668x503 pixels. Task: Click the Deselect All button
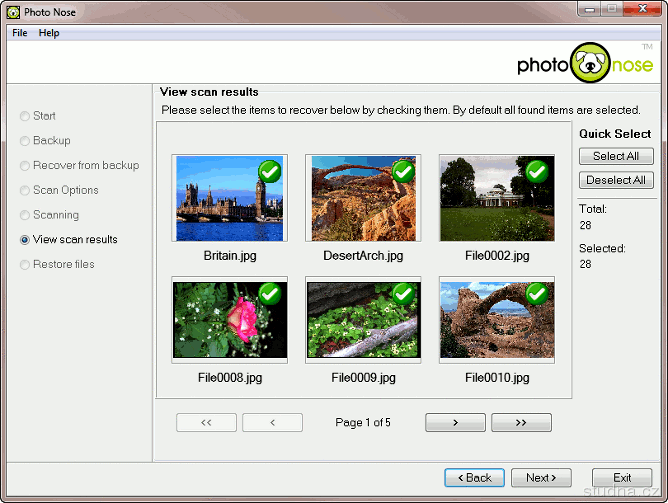(x=616, y=180)
